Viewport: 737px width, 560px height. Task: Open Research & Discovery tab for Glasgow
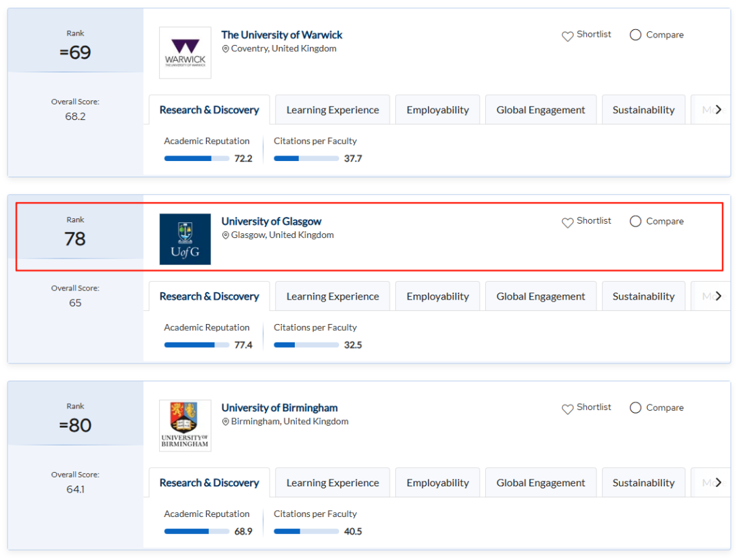point(209,297)
